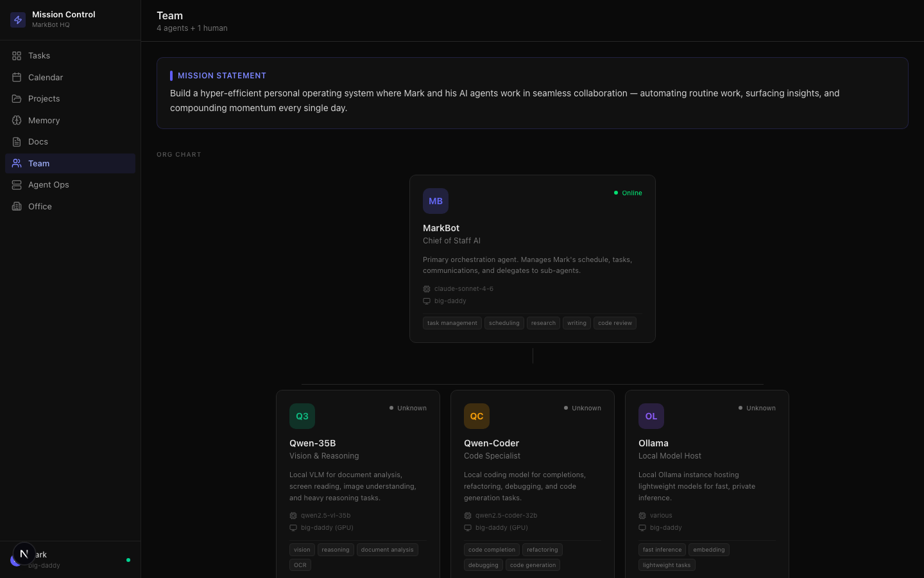Click the Q3 avatar on Qwen-35B card
The width and height of the screenshot is (924, 578).
[x=302, y=416]
